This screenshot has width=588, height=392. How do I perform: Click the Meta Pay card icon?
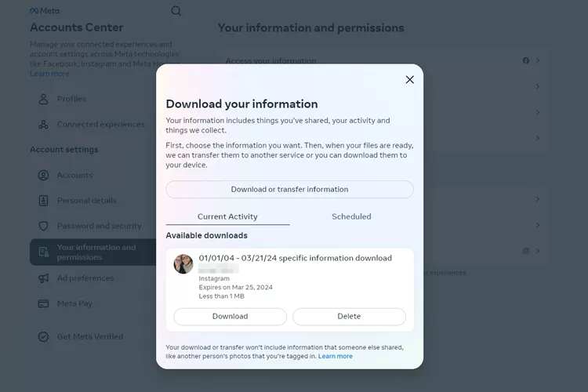43,303
